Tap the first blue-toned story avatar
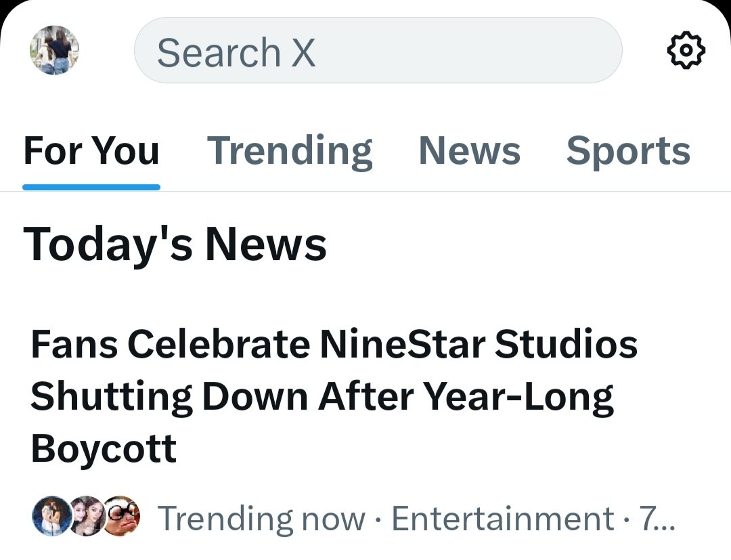731x560 pixels. pyautogui.click(x=52, y=516)
